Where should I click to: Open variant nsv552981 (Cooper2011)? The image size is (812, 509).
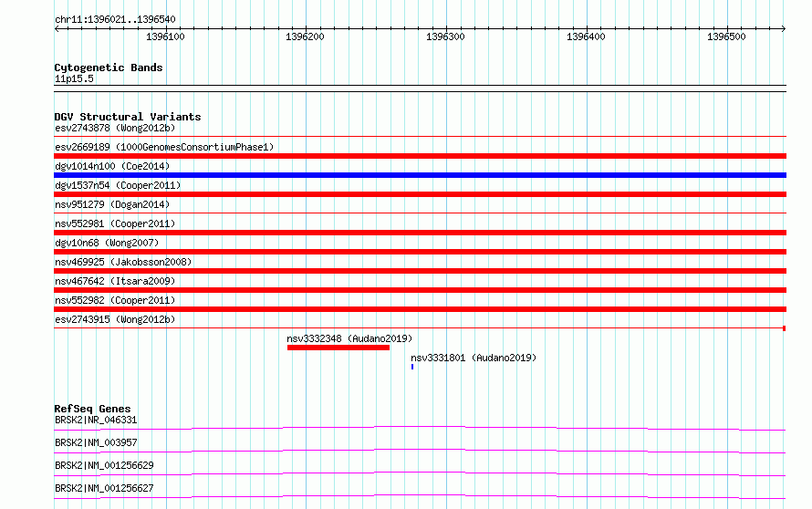pyautogui.click(x=115, y=223)
